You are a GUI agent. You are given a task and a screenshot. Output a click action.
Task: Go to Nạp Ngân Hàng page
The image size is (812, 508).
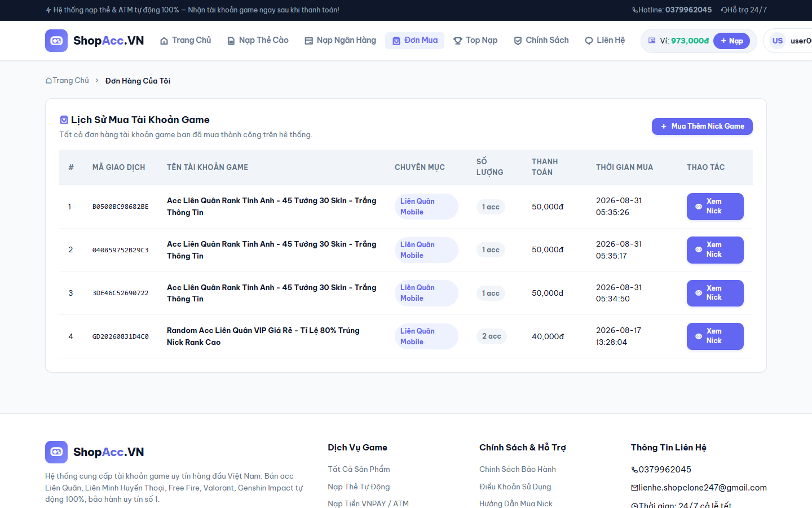point(340,40)
